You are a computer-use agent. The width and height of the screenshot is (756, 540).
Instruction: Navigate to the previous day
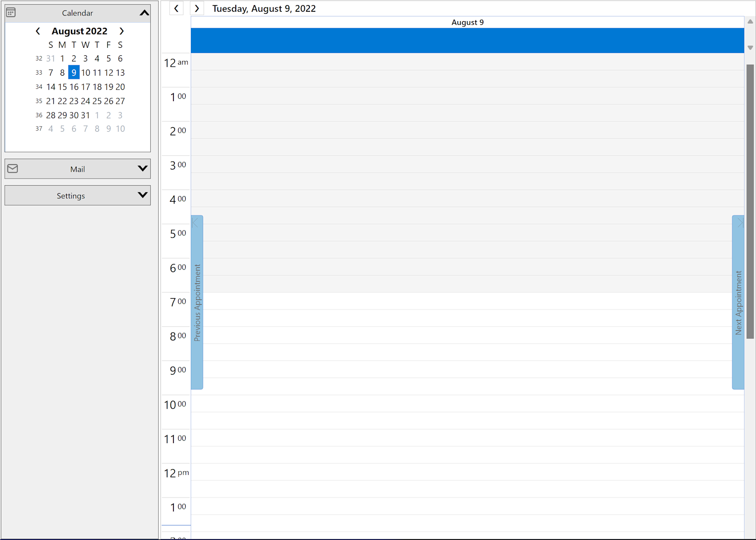click(x=176, y=8)
